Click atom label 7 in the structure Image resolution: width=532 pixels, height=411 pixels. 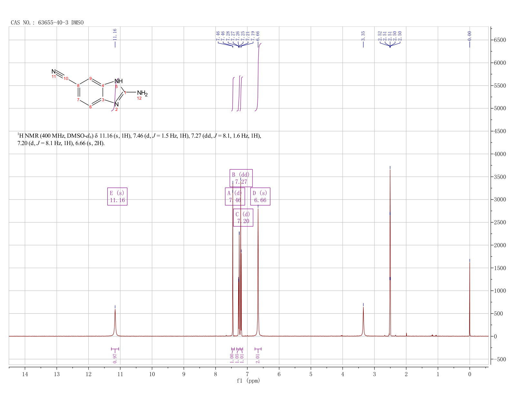pos(78,100)
